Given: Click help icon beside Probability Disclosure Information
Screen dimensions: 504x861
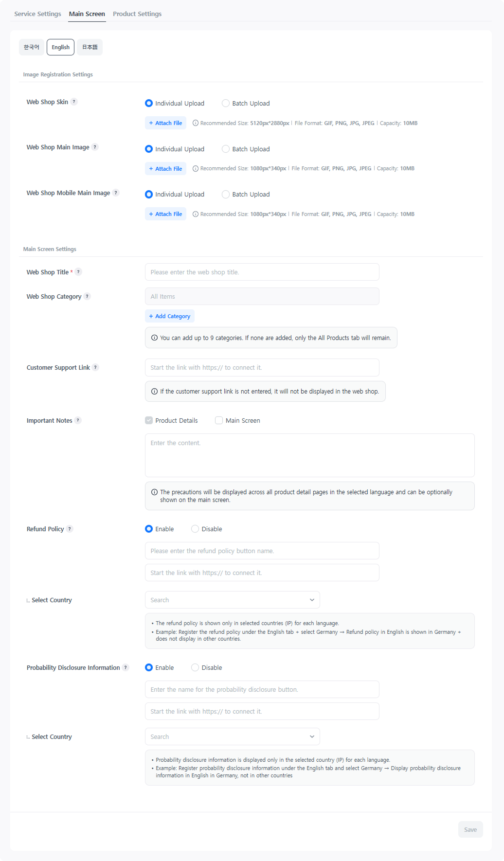Looking at the screenshot, I should pyautogui.click(x=126, y=667).
